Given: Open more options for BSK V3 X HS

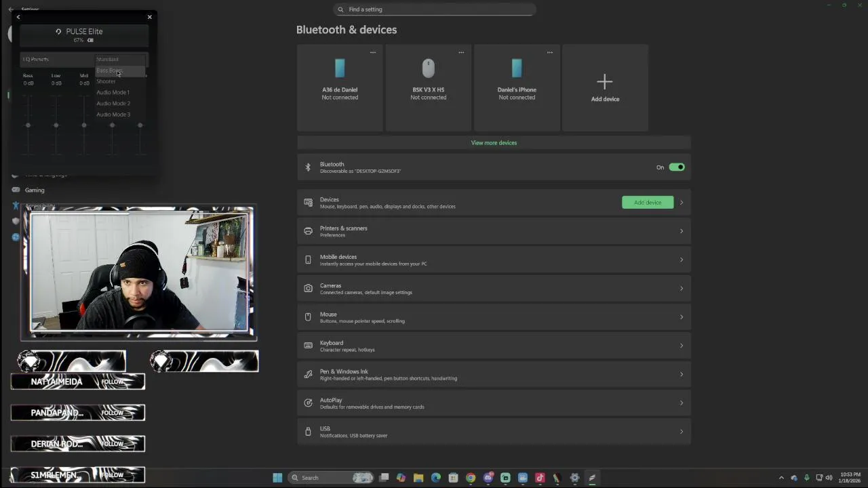Looking at the screenshot, I should 461,52.
